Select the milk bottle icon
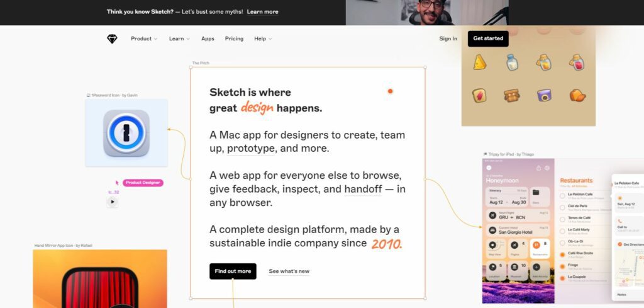 512,62
